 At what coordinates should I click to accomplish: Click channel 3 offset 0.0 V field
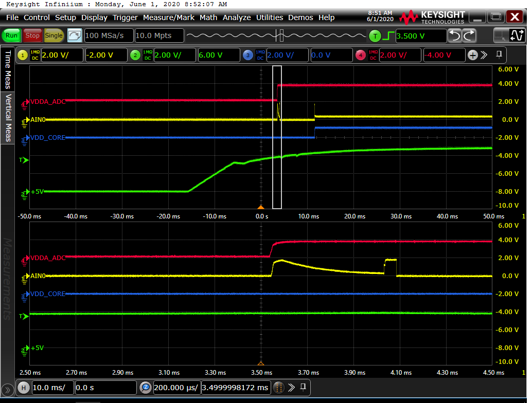pyautogui.click(x=331, y=55)
